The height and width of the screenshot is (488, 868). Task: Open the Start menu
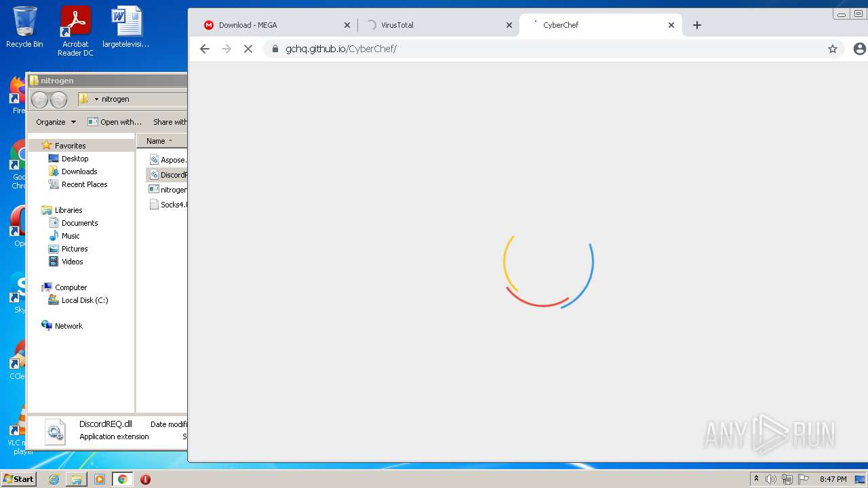pyautogui.click(x=18, y=479)
